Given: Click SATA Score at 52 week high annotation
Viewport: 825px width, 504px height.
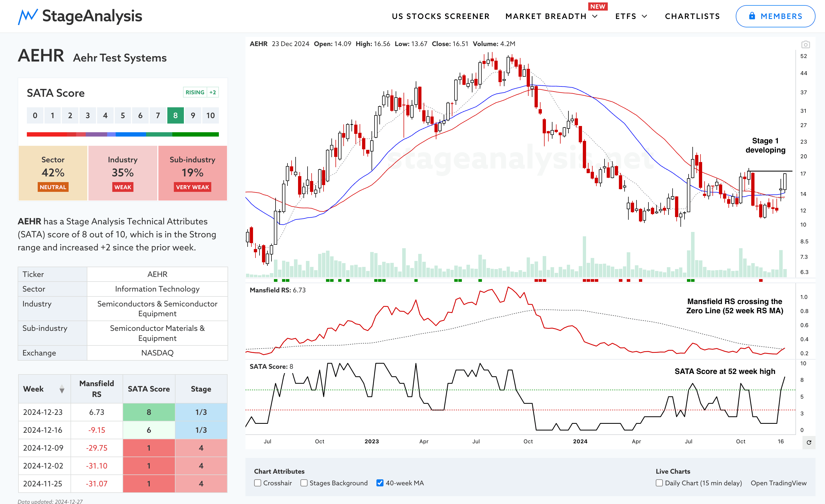Looking at the screenshot, I should click(725, 371).
